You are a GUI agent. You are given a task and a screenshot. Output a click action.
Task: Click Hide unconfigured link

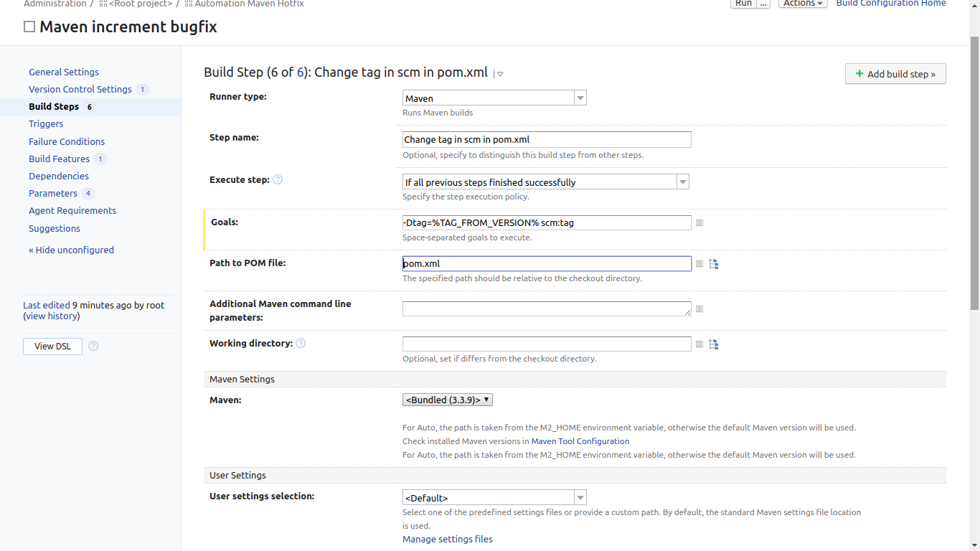pos(71,250)
